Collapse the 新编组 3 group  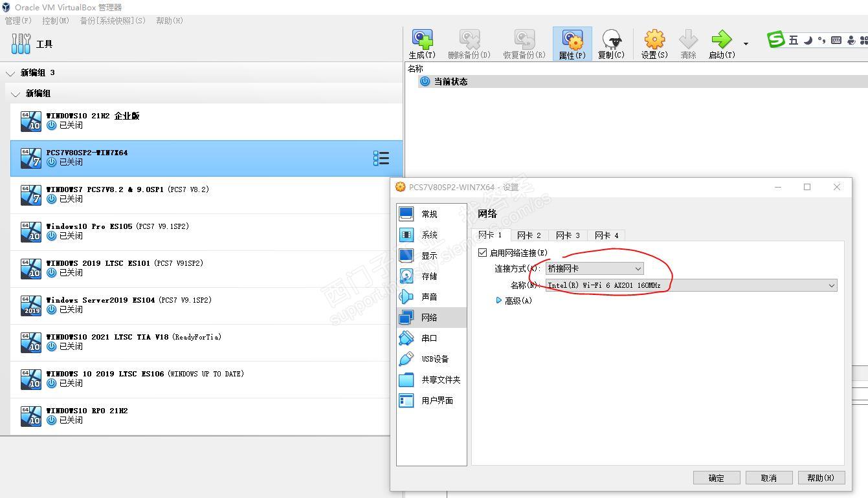point(10,73)
